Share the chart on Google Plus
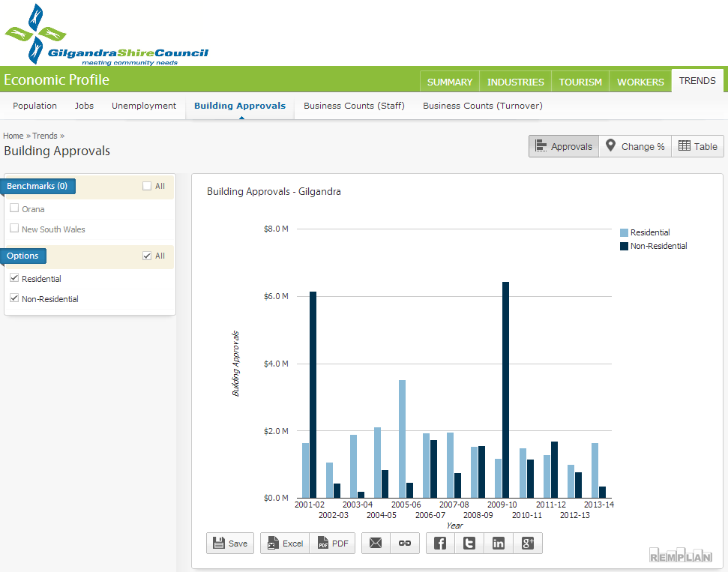Viewport: 728px width, 572px height. 528,543
